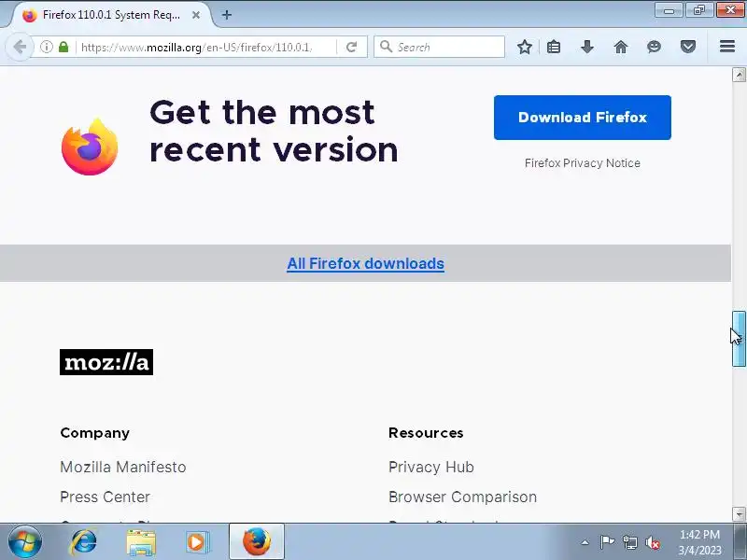The width and height of the screenshot is (747, 560).
Task: Open the Privacy Hub link
Action: tap(431, 468)
